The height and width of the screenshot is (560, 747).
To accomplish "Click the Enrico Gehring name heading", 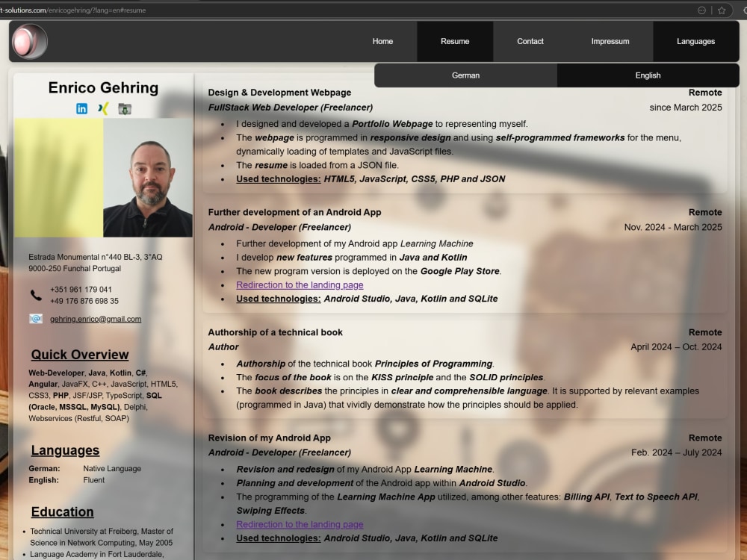I will [x=103, y=87].
